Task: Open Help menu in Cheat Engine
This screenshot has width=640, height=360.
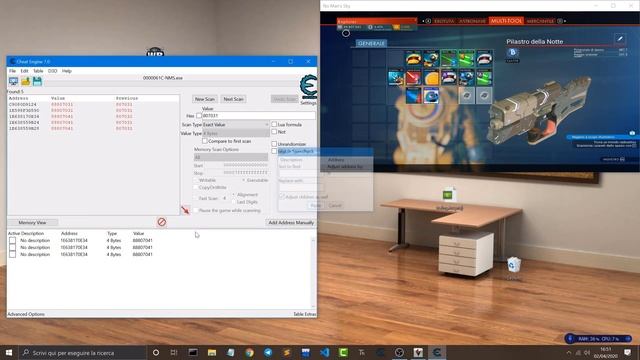Action: (x=67, y=71)
